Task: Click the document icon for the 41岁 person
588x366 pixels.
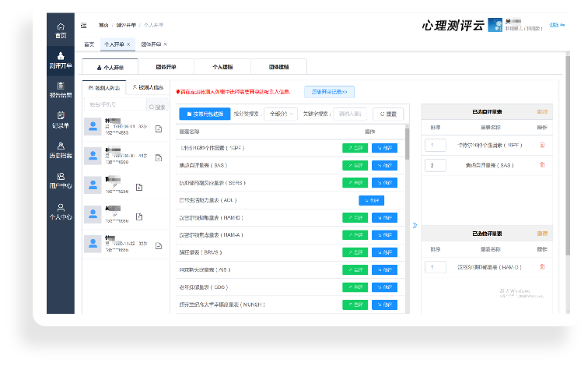Action: point(159,158)
